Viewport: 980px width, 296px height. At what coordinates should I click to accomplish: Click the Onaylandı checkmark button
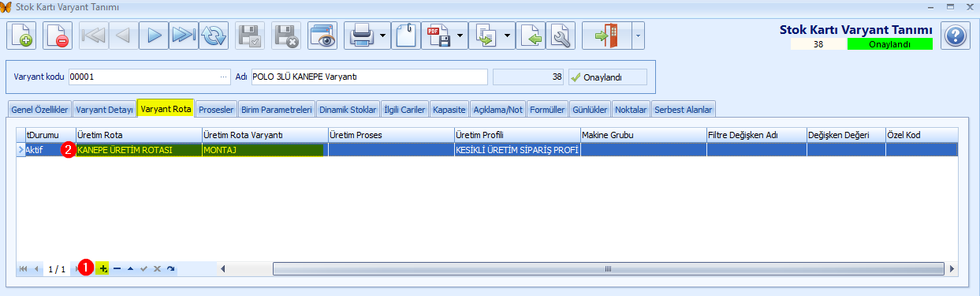tap(607, 77)
